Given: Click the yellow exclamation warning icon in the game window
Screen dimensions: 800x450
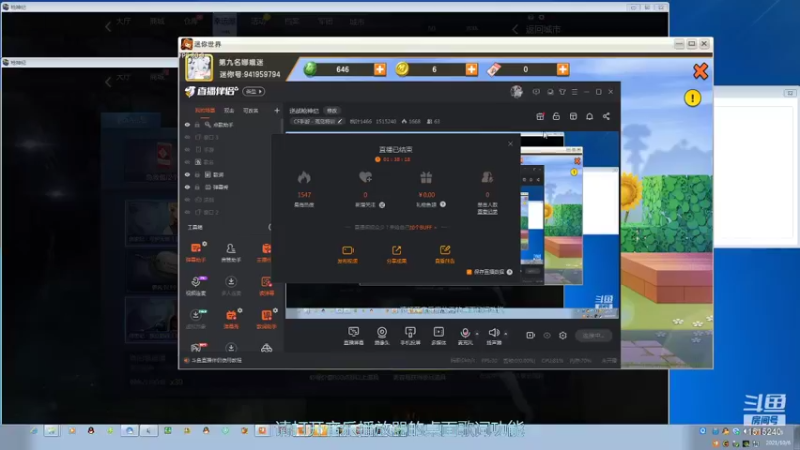Looking at the screenshot, I should [692, 98].
